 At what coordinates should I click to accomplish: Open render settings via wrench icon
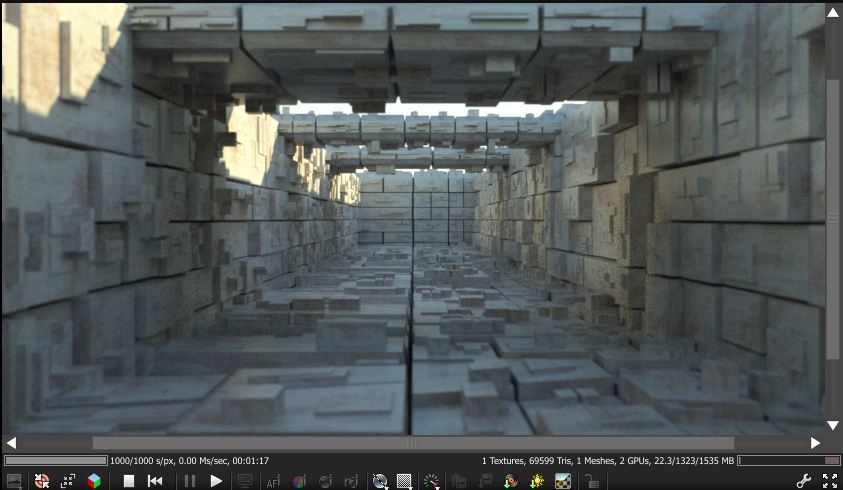803,481
